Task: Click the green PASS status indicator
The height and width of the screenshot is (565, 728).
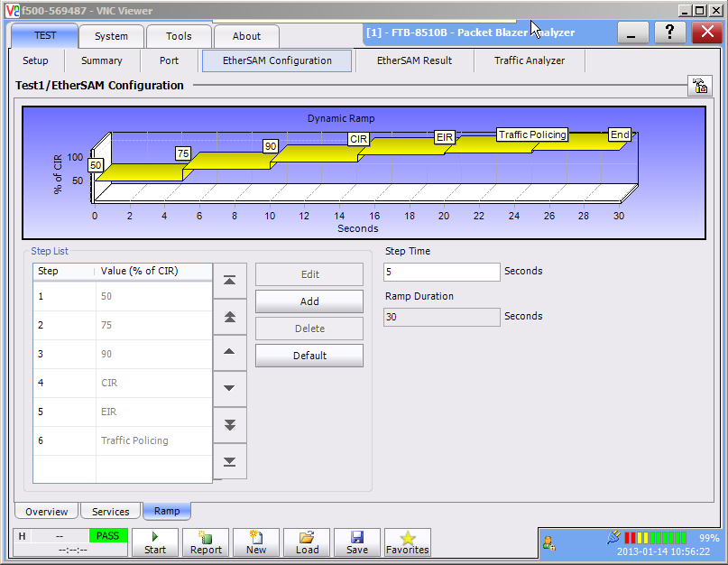Action: (x=107, y=536)
